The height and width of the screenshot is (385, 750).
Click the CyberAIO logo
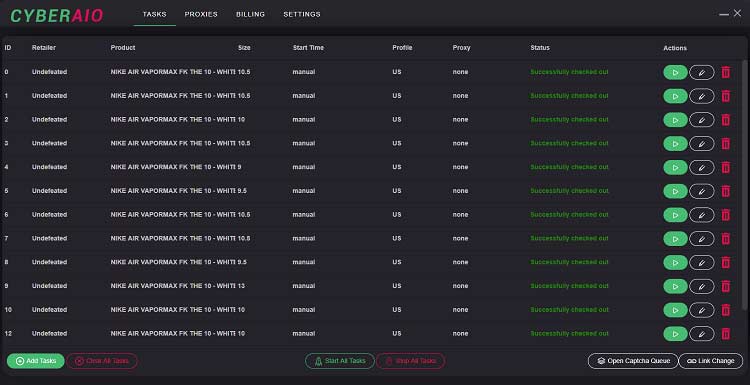point(56,16)
